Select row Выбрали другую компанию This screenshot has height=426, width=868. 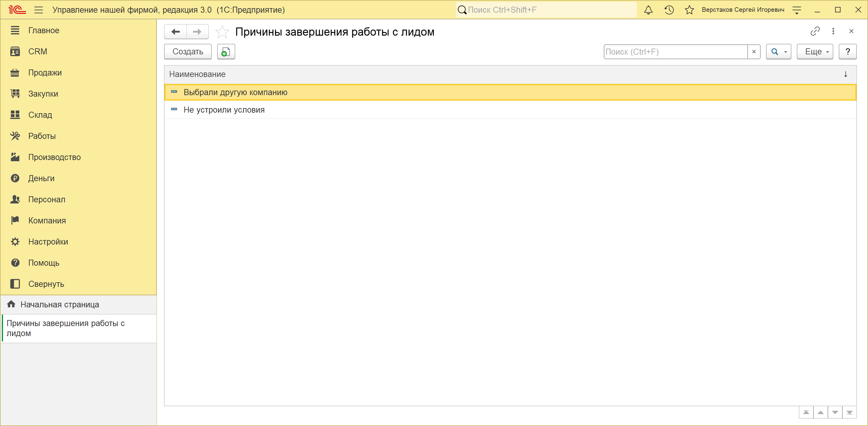click(x=510, y=92)
